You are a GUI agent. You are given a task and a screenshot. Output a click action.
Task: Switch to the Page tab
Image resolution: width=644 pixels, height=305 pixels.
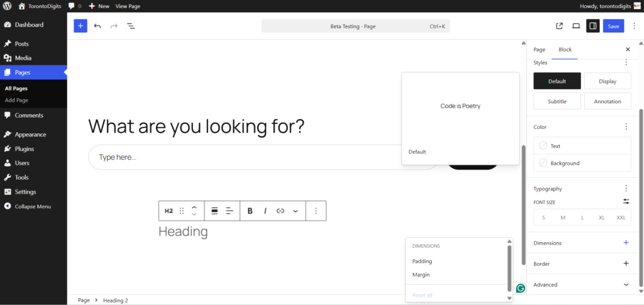tap(539, 49)
